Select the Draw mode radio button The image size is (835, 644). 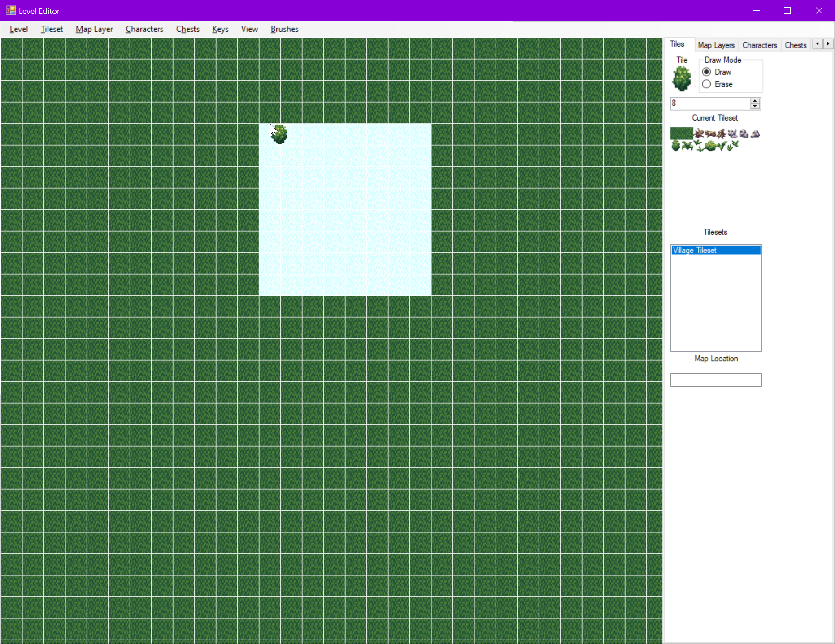(x=706, y=72)
